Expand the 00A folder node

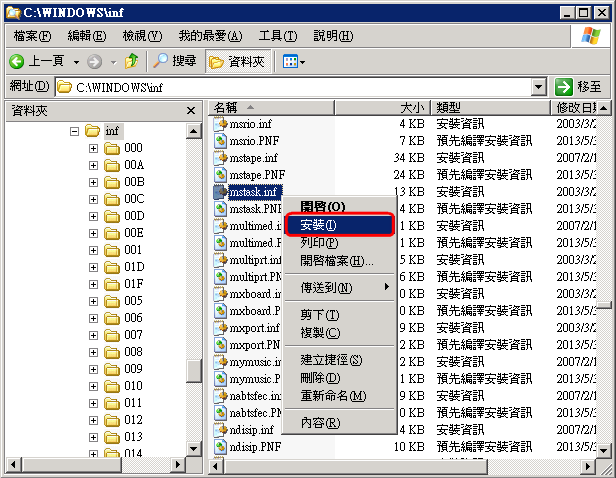pos(93,165)
